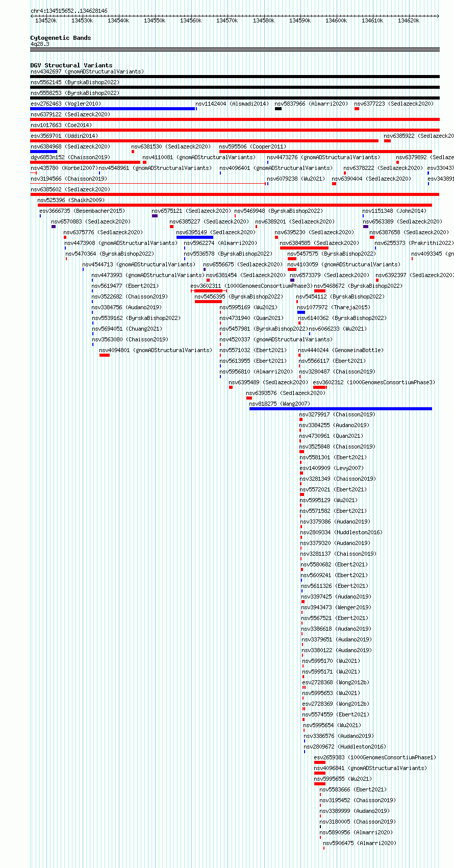Click the red bar under nsv525396 (Shaikh2009)
The height and width of the screenshot is (868, 454).
235,205
